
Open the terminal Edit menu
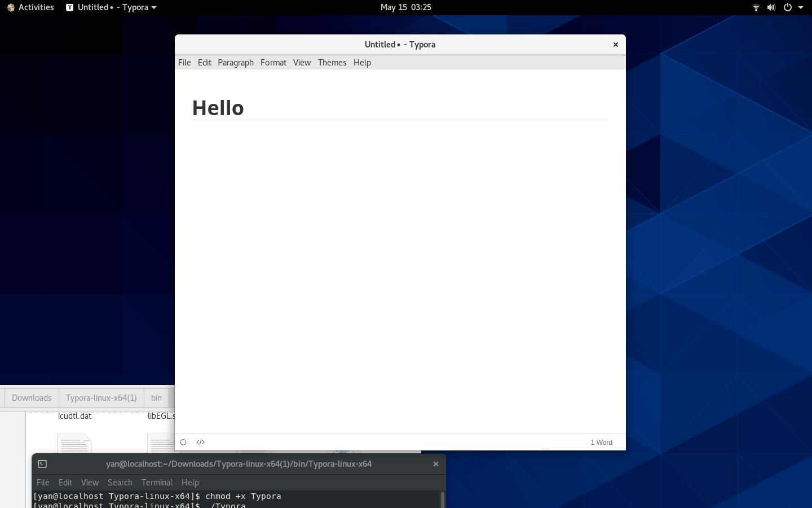(x=65, y=483)
